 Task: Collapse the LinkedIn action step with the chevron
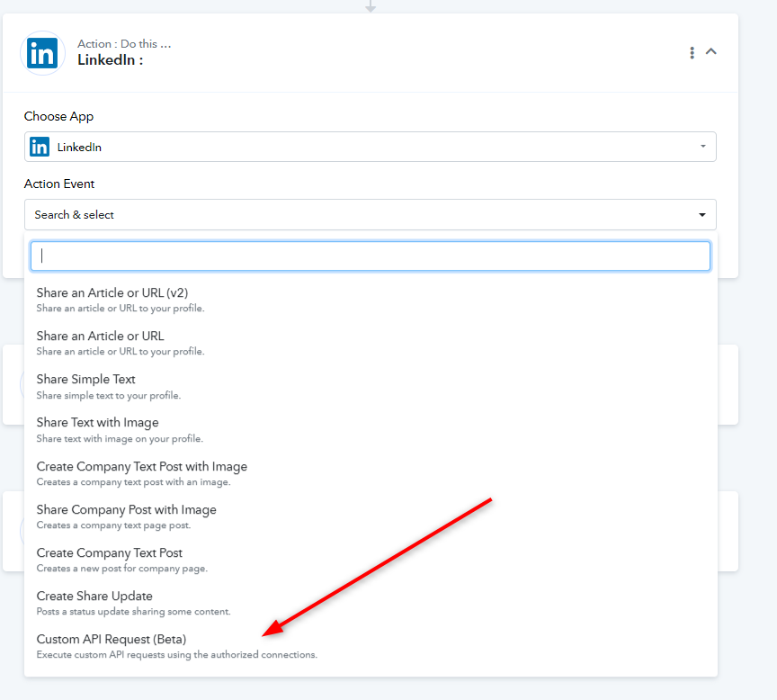(x=711, y=51)
